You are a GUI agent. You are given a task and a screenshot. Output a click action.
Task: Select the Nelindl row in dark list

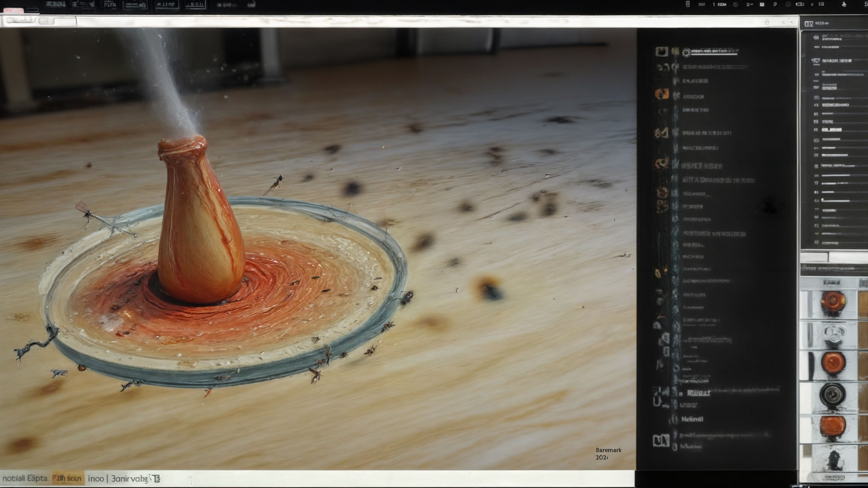692,419
